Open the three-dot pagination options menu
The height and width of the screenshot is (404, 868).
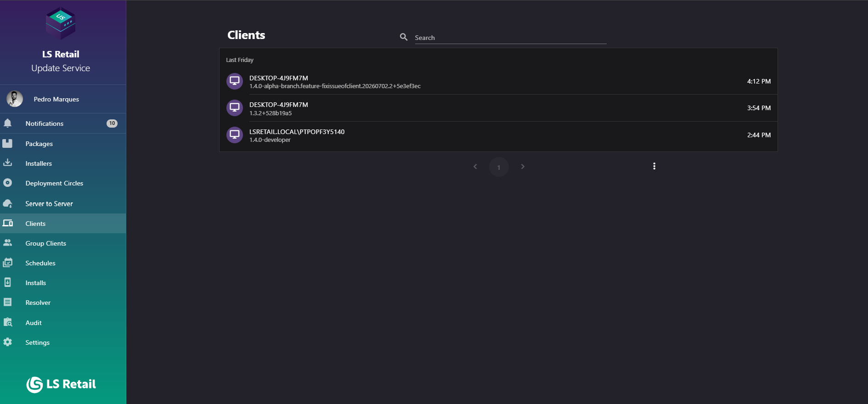654,166
